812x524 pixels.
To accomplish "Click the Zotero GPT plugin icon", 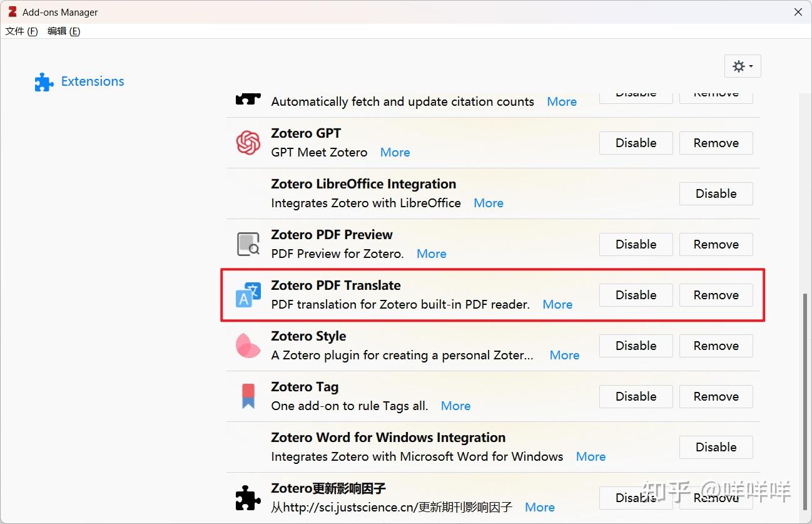I will pos(248,143).
